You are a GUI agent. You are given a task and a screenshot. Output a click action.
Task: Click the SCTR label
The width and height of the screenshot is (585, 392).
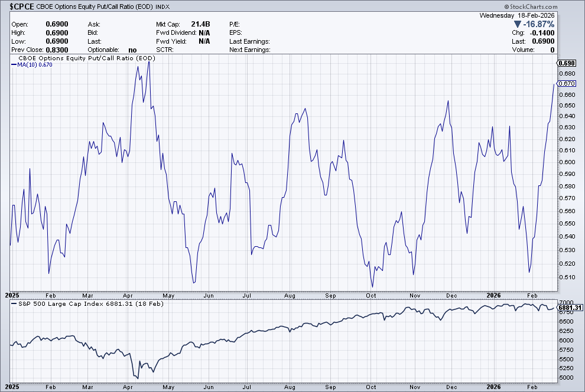click(164, 50)
